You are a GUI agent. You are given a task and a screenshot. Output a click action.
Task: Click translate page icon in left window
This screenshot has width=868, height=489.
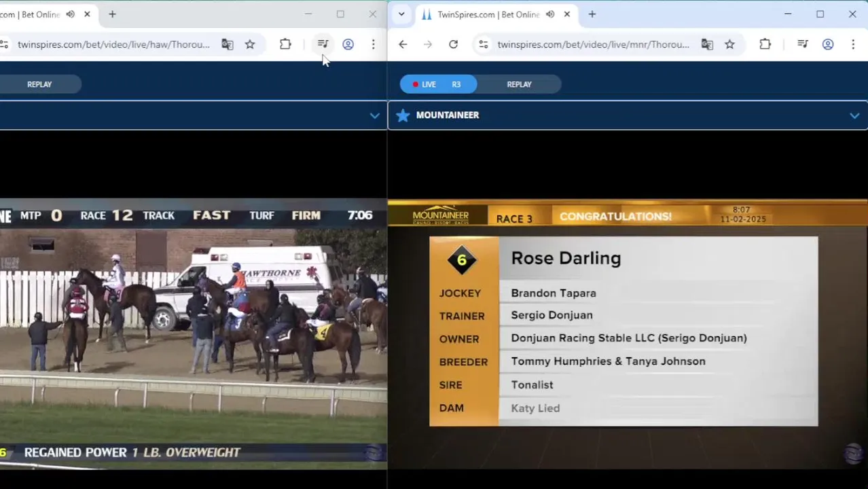pyautogui.click(x=227, y=44)
